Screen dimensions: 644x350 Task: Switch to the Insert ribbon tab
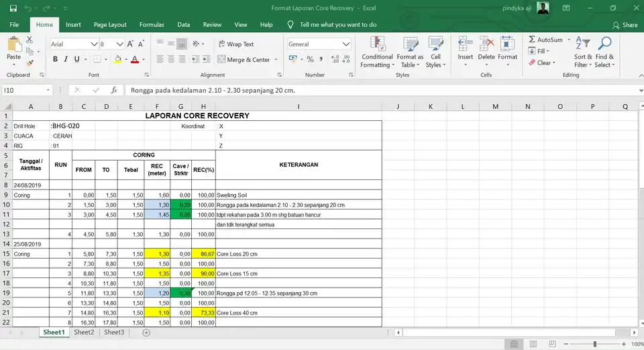(73, 25)
